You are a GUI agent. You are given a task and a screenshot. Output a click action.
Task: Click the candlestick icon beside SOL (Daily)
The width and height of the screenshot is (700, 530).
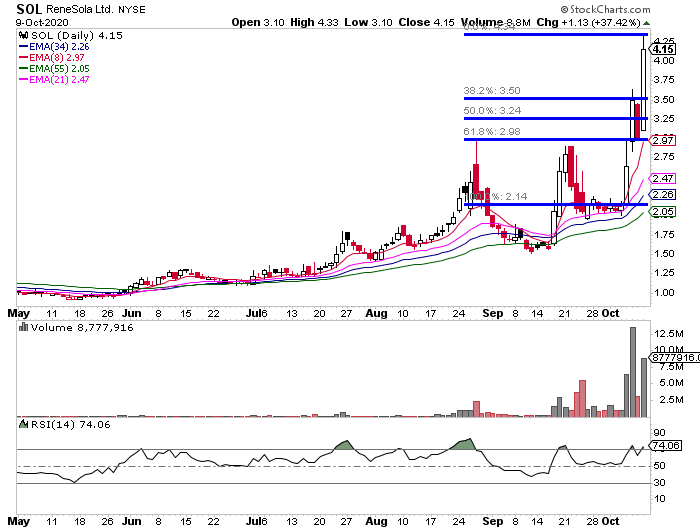23,36
